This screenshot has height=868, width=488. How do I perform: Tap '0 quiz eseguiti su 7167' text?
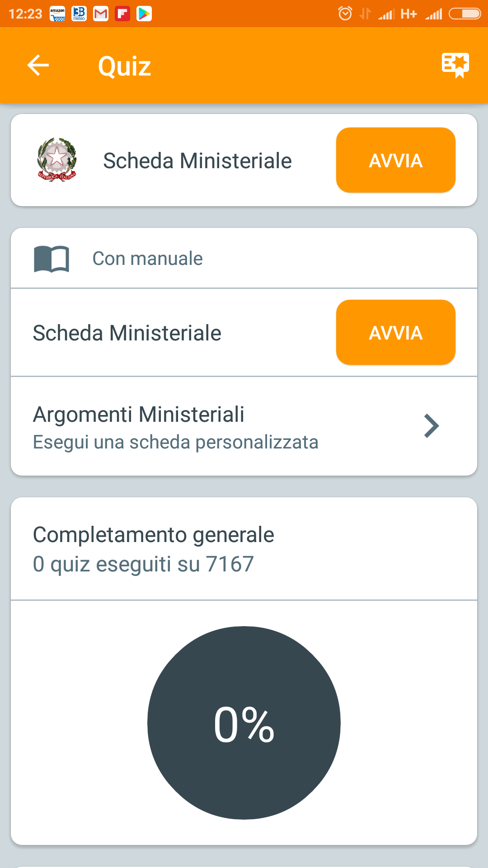144,564
